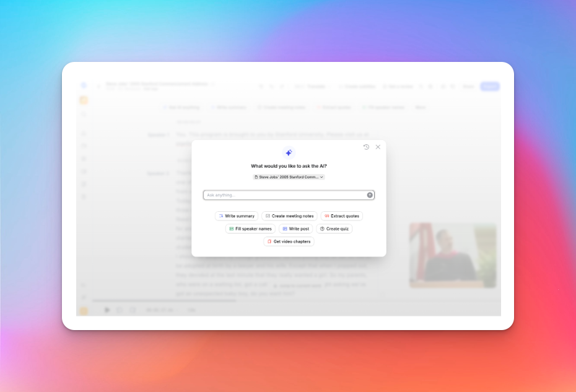
Task: Click the document icon beside the transcript name
Action: [256, 176]
